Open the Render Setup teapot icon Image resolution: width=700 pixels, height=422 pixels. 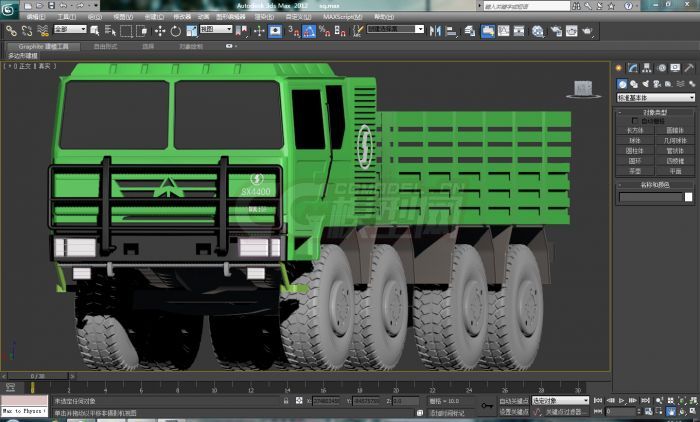coord(556,31)
